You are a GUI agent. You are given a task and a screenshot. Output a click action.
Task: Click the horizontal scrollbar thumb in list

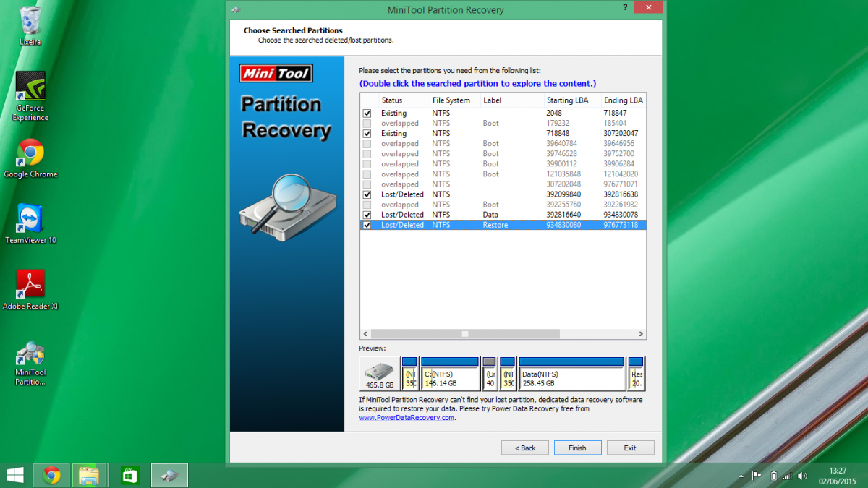point(465,334)
